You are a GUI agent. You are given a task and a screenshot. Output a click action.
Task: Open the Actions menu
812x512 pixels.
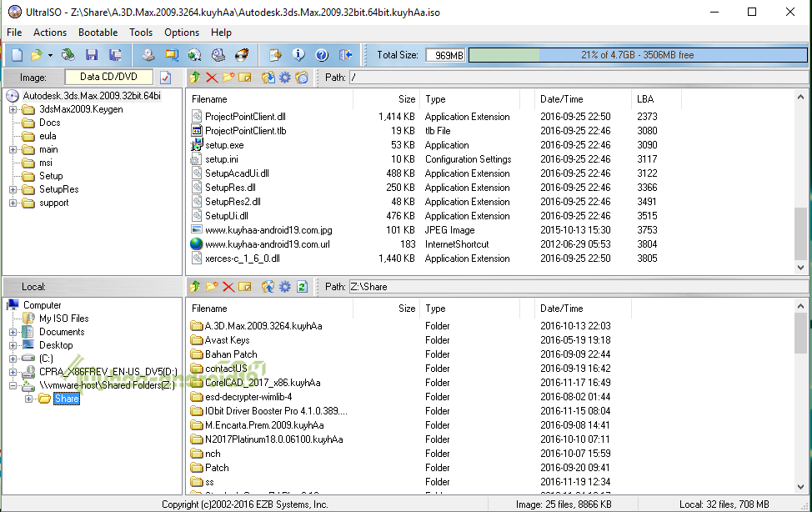50,33
